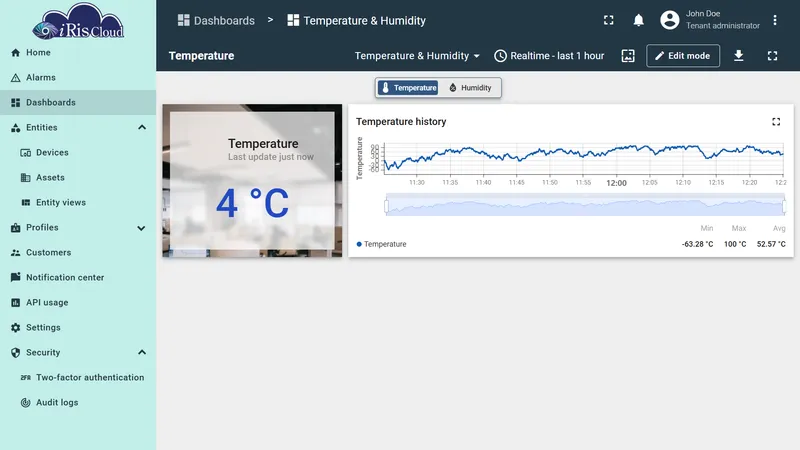The height and width of the screenshot is (450, 800).
Task: Click the chart zoom range selection area
Action: click(x=585, y=205)
